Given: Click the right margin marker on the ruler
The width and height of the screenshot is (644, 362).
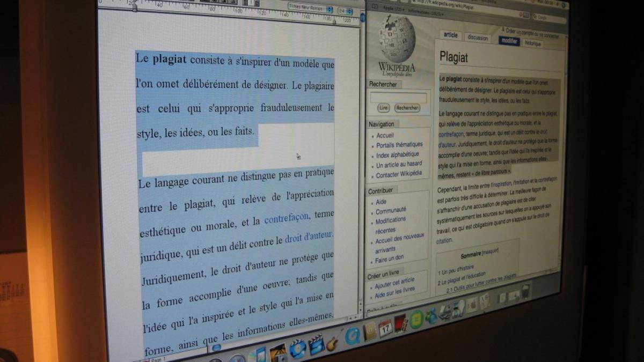Looking at the screenshot, I should coord(334,21).
